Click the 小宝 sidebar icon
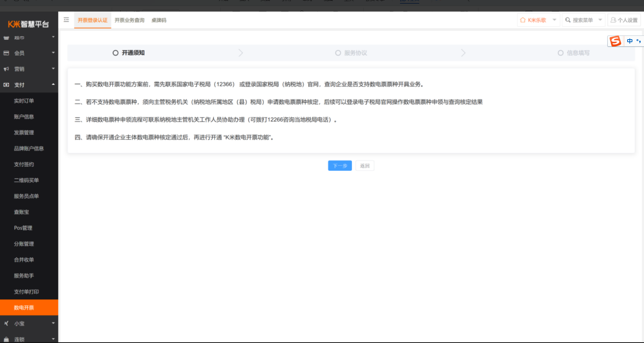This screenshot has height=343, width=644. point(6,324)
